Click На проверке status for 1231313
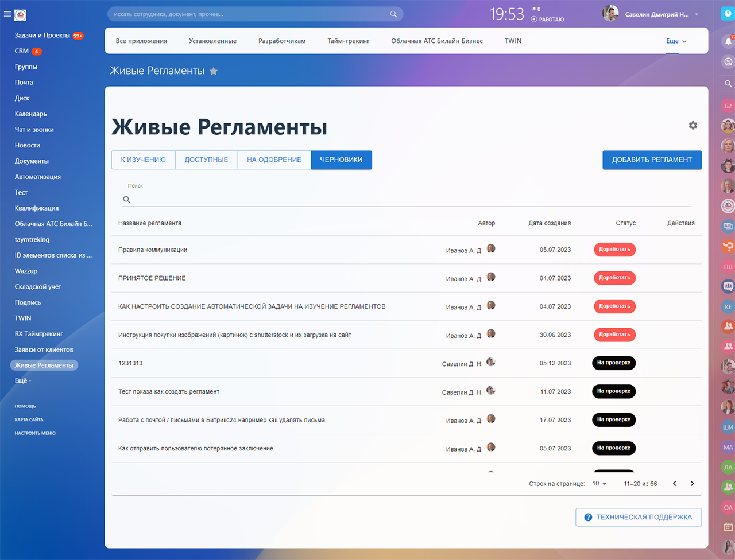The width and height of the screenshot is (735, 560). click(x=614, y=363)
